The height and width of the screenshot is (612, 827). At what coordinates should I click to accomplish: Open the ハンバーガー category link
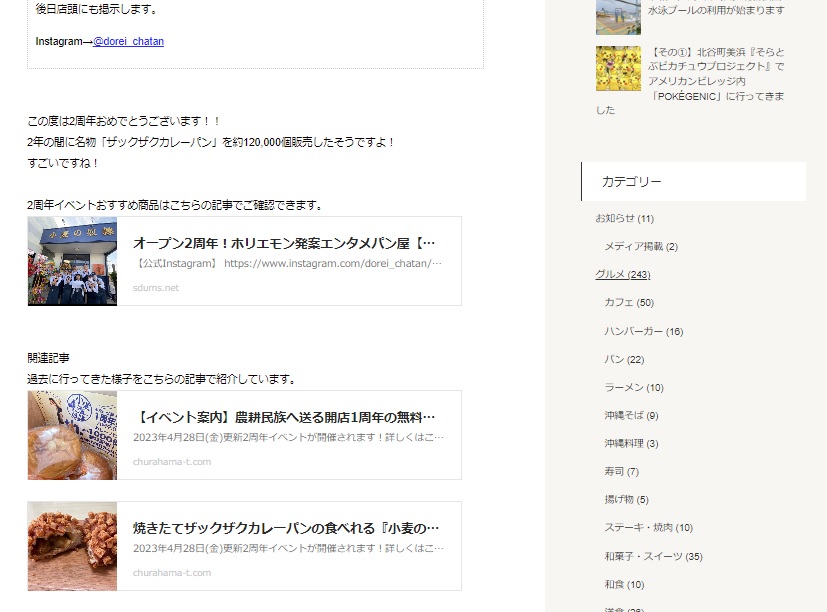point(633,331)
